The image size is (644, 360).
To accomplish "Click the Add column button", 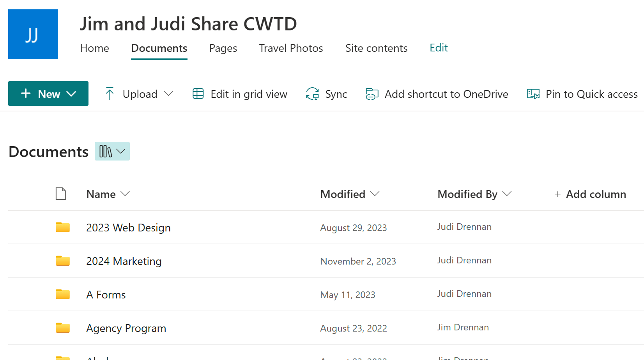I will tap(590, 194).
